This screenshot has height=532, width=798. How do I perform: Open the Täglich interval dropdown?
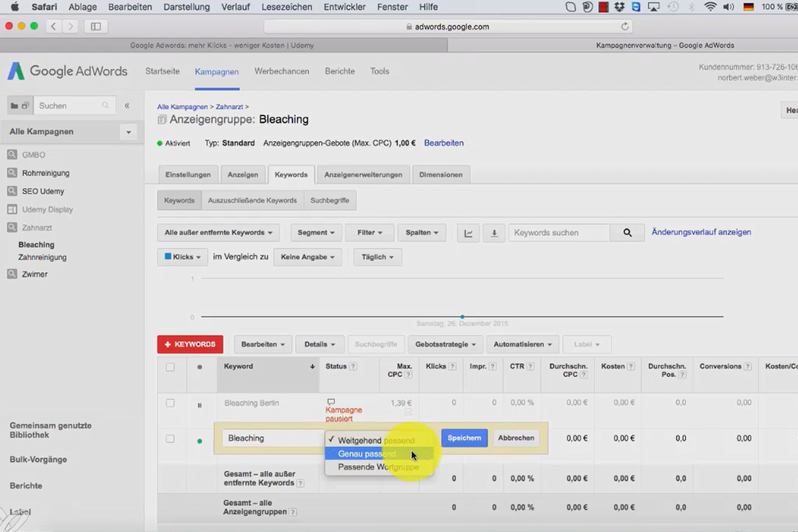[x=378, y=257]
